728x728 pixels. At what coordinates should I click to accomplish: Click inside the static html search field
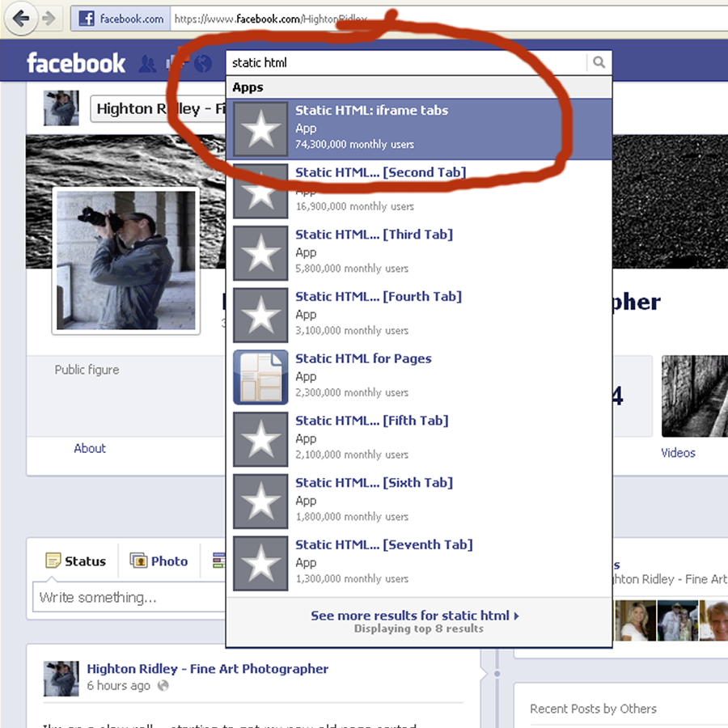click(x=406, y=62)
